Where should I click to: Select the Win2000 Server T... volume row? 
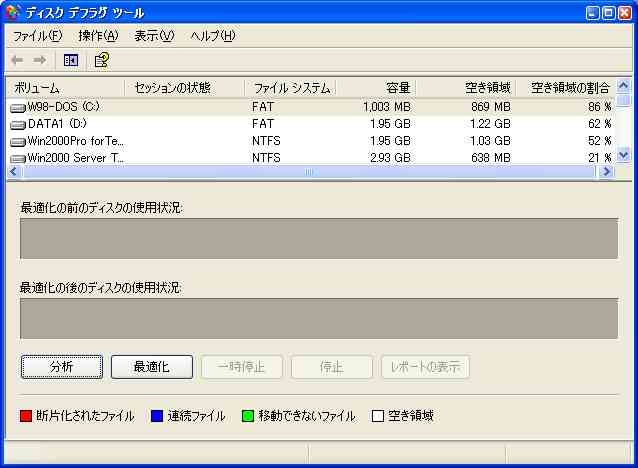[x=311, y=158]
